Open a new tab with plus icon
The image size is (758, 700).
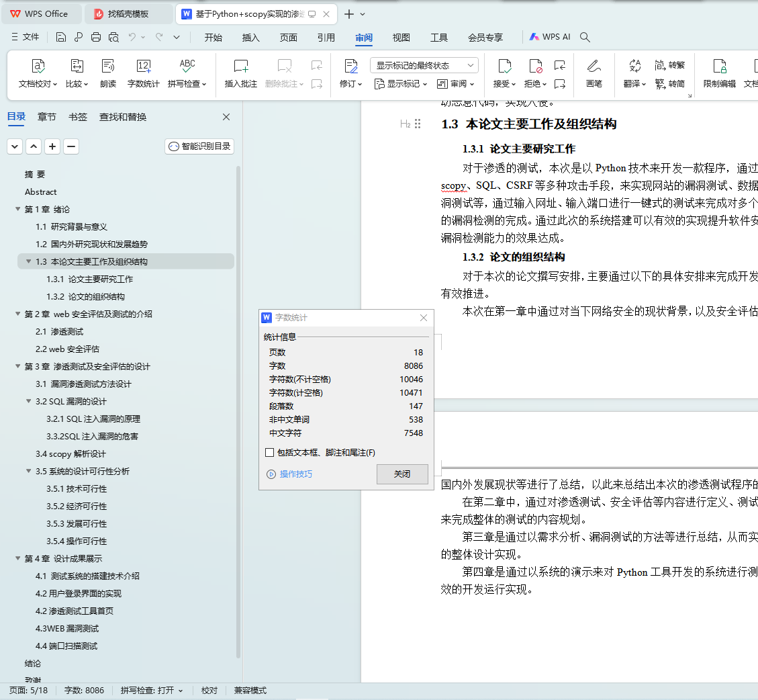click(349, 14)
